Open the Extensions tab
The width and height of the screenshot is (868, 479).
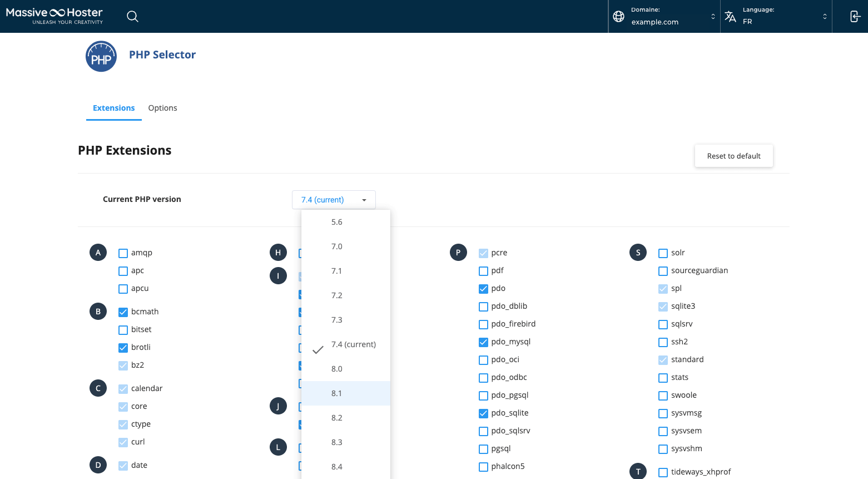click(x=113, y=108)
